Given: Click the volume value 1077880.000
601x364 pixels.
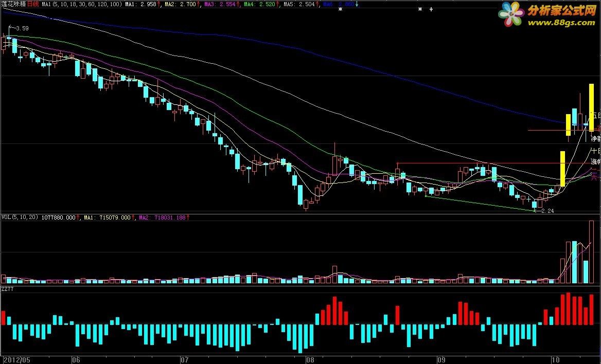Looking at the screenshot, I should tap(58, 217).
